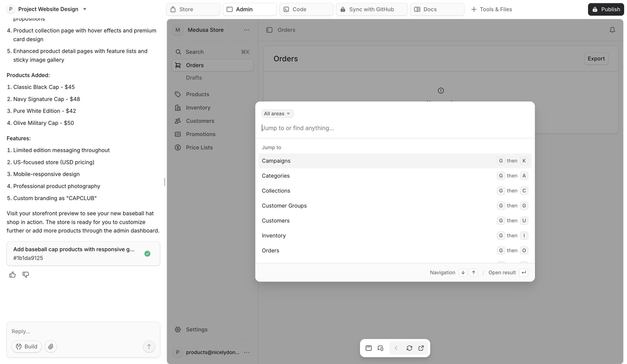Toggle sidebar icon next to Orders breadcrumb
This screenshot has height=364, width=627.
[x=269, y=30]
